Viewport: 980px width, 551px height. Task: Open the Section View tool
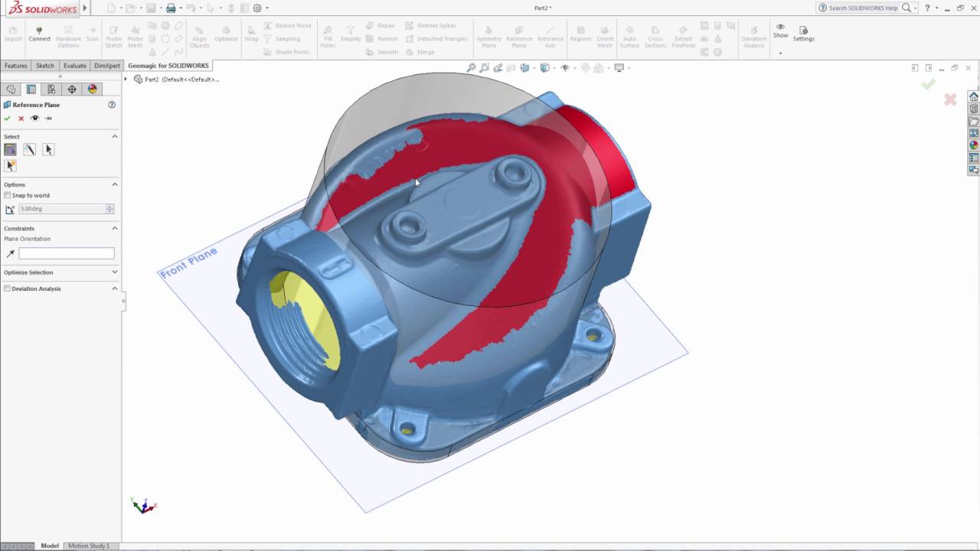511,68
